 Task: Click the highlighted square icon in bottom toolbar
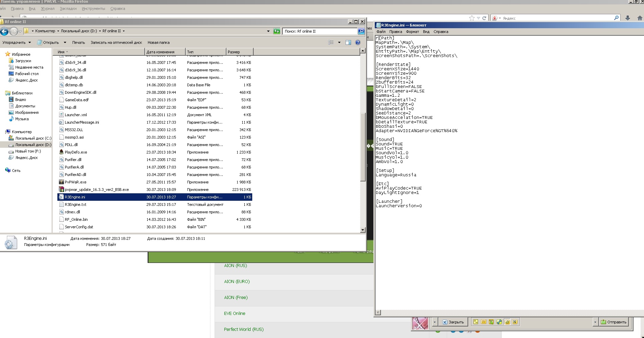[507, 322]
